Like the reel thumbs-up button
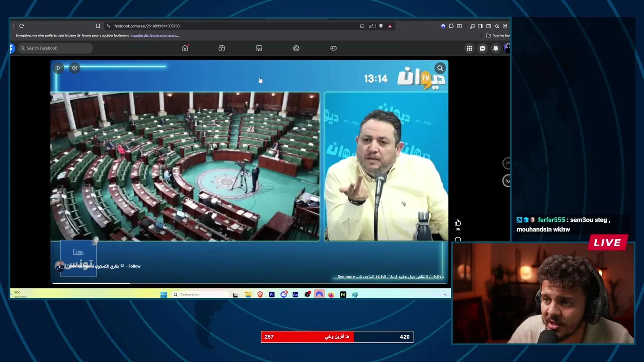The height and width of the screenshot is (362, 644). (x=458, y=223)
